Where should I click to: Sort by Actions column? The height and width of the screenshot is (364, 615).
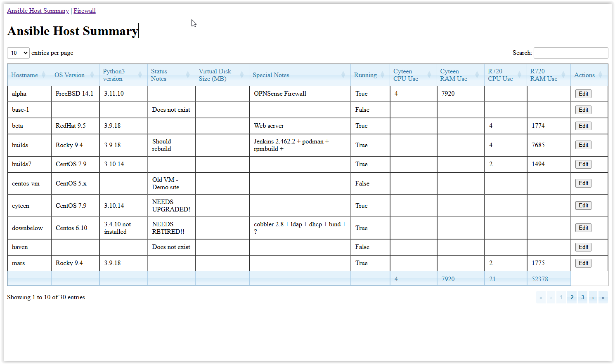(589, 75)
